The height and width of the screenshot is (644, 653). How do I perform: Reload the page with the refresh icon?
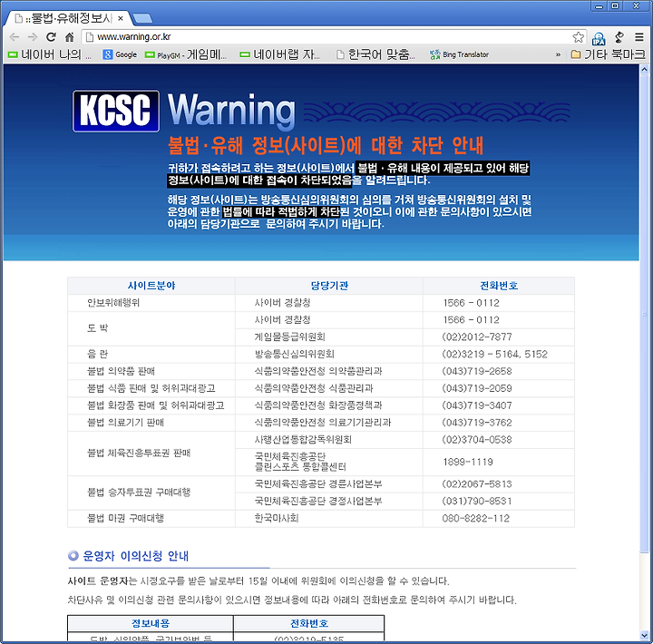[51, 37]
